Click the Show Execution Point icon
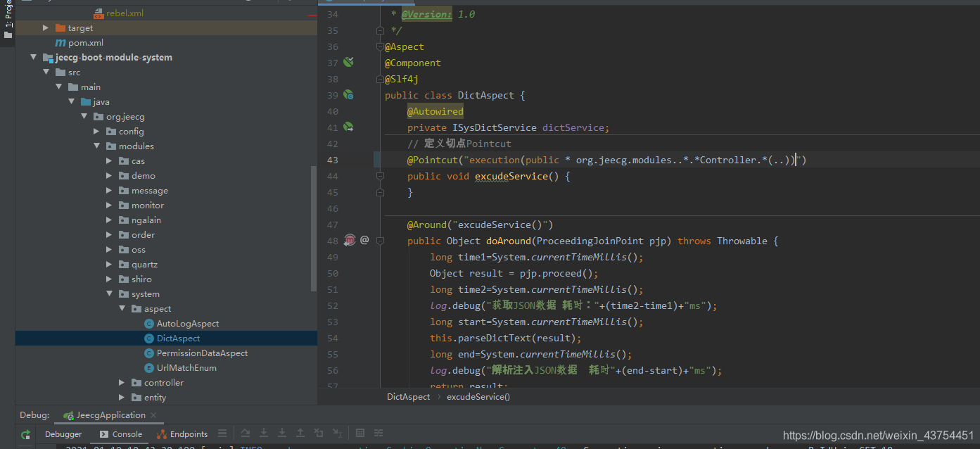 [222, 434]
